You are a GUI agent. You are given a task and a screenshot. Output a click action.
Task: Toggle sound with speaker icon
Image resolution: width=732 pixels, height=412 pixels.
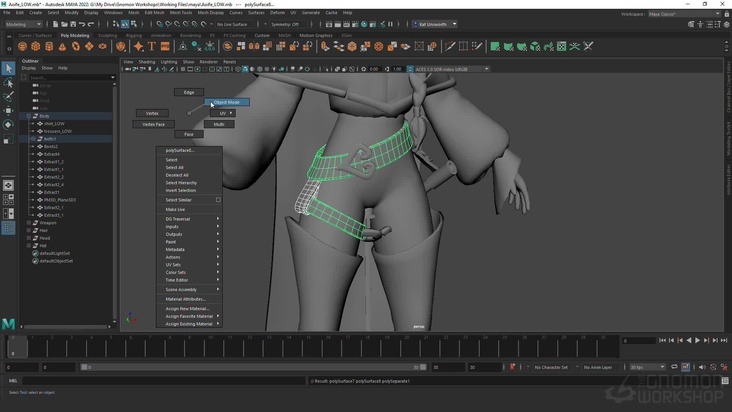pyautogui.click(x=702, y=367)
